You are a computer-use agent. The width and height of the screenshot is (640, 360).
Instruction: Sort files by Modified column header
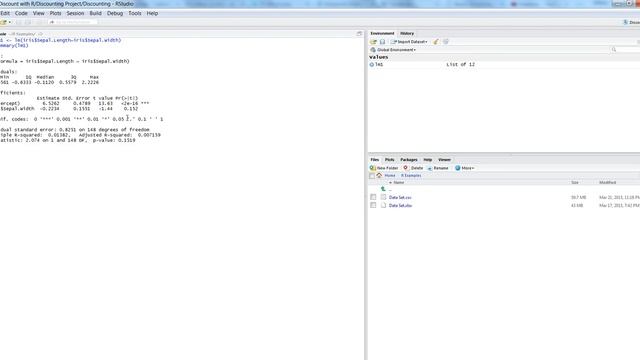[x=607, y=182]
